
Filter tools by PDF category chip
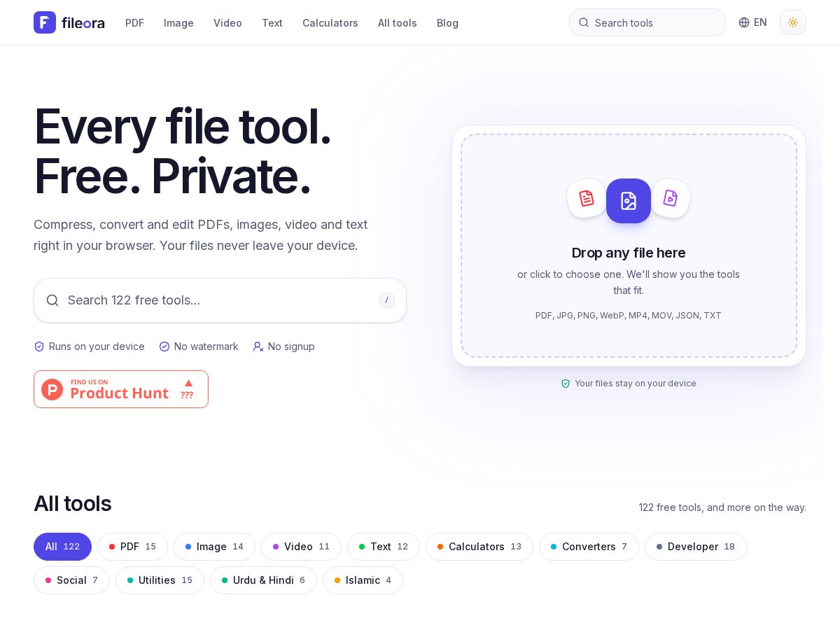pos(132,547)
